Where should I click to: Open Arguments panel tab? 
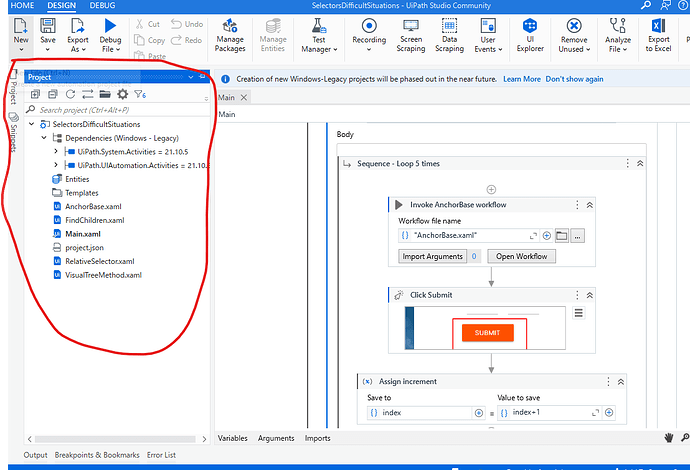[x=276, y=438]
